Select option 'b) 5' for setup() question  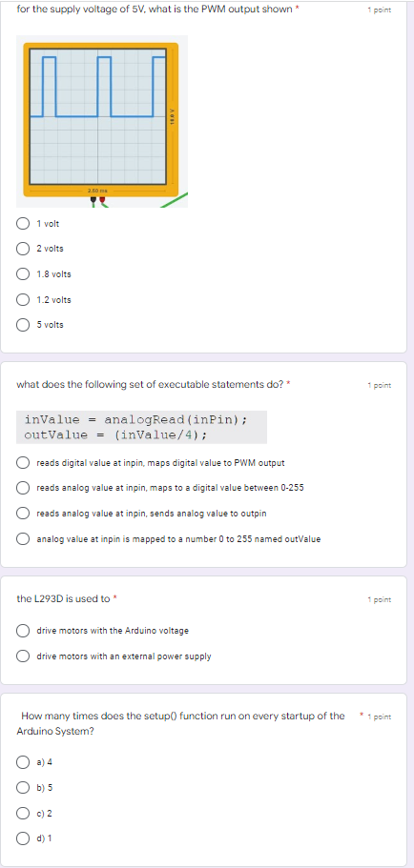click(23, 787)
